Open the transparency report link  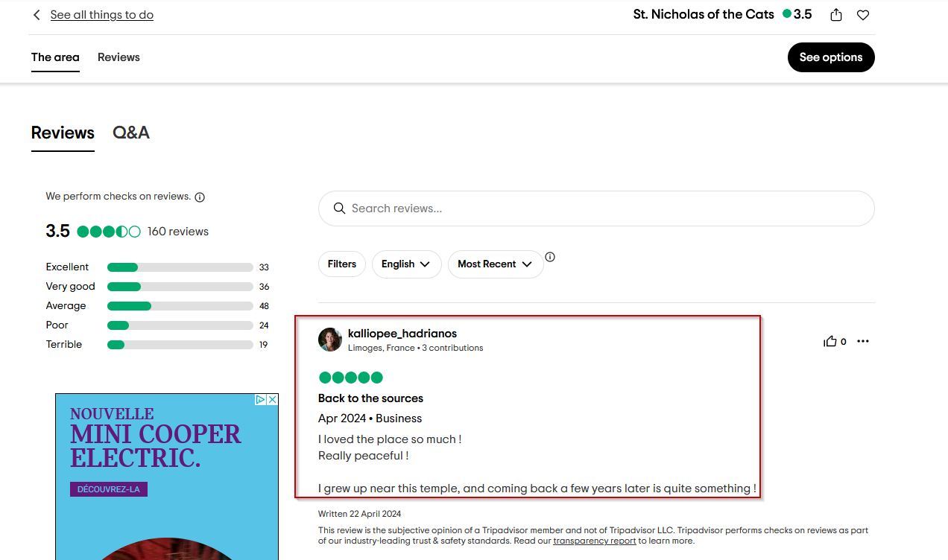594,541
